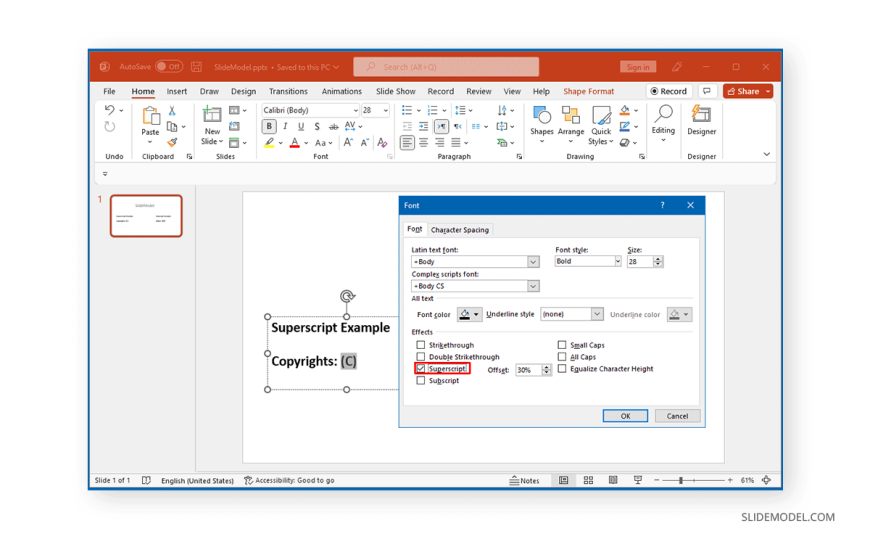Enable the Small Caps checkbox
The width and height of the screenshot is (870, 539).
click(x=562, y=345)
